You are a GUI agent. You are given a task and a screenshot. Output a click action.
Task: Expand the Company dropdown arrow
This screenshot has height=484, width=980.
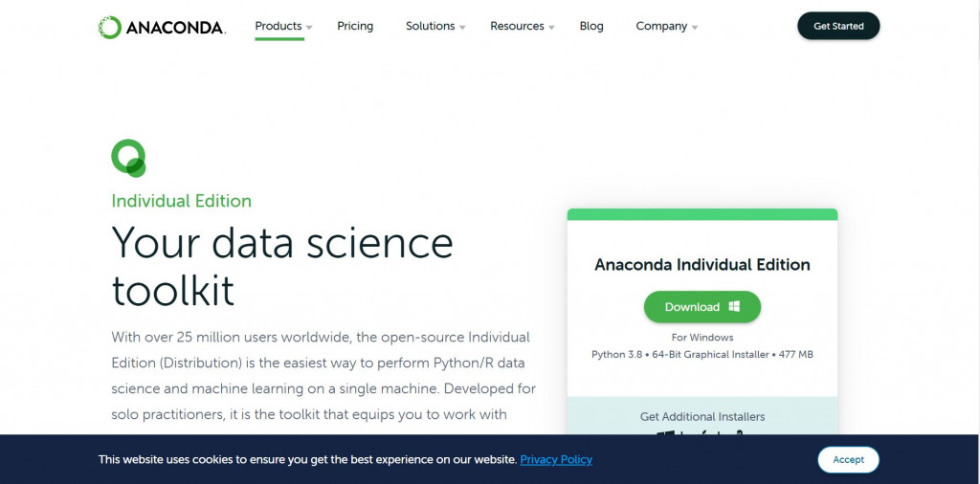pos(695,28)
